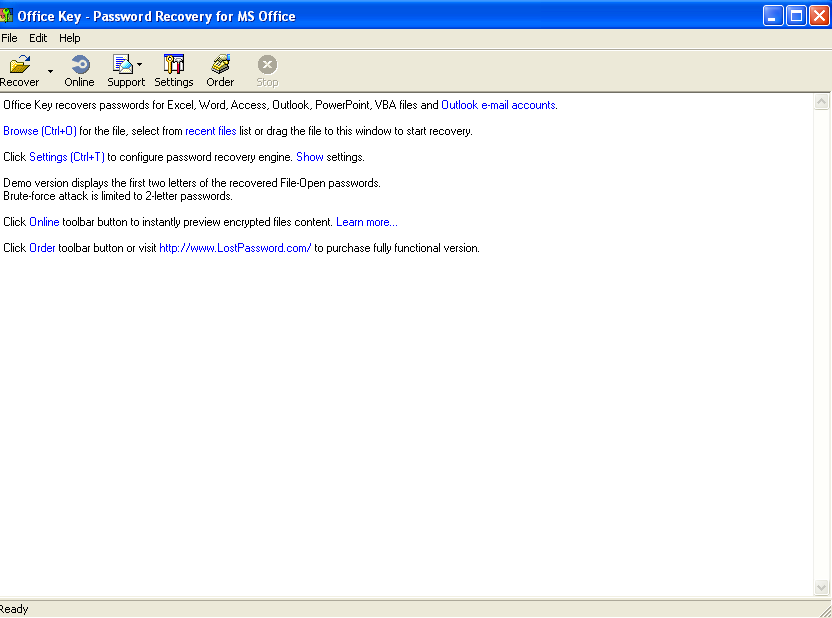Click the scrollbar down arrow
832x618 pixels.
(821, 587)
